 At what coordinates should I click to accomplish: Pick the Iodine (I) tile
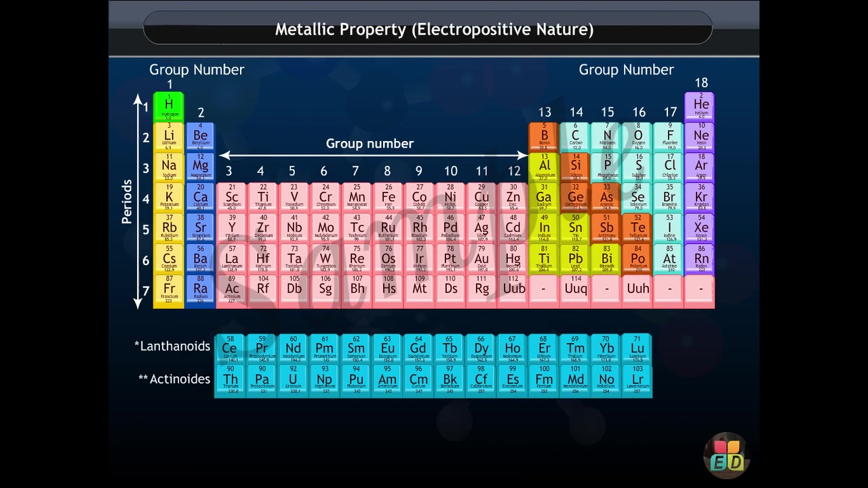click(x=669, y=228)
